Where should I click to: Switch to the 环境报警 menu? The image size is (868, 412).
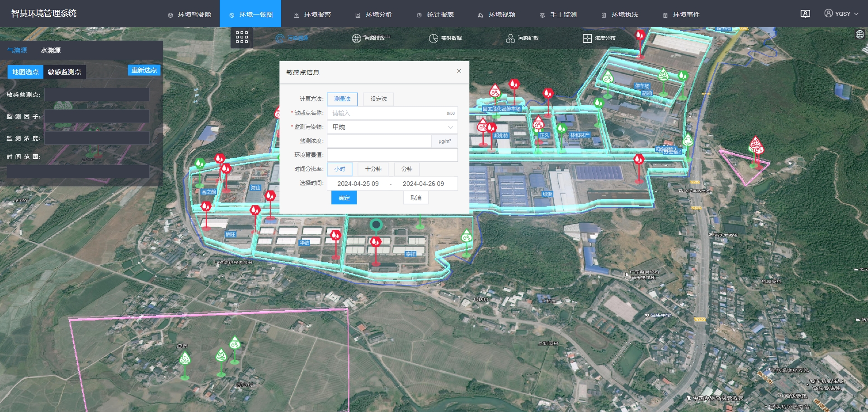[x=312, y=14]
